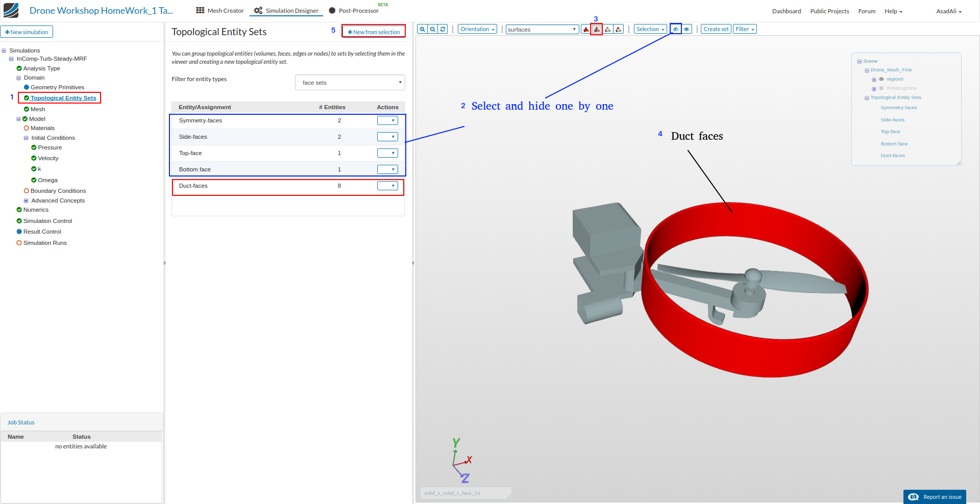The height and width of the screenshot is (504, 980).
Task: Click the Mesh green check icon
Action: [x=27, y=109]
